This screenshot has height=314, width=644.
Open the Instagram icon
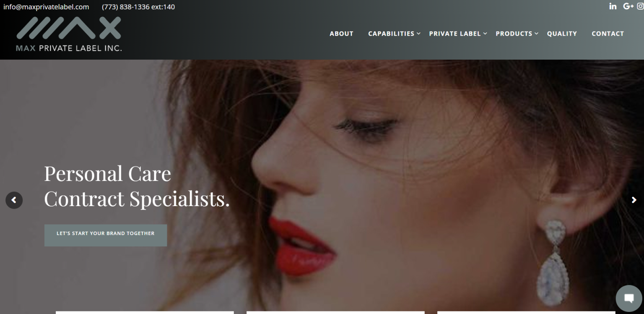point(640,6)
